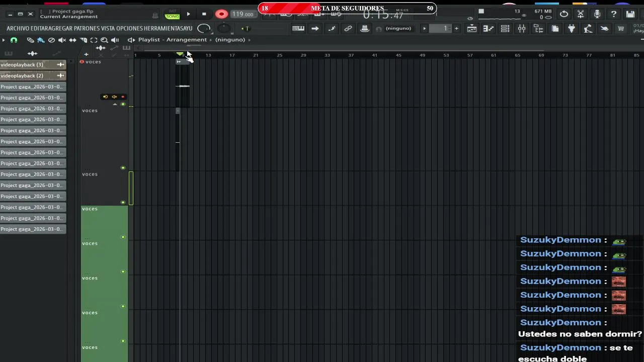
Task: Select the Playback speaker tool
Action: tap(115, 40)
